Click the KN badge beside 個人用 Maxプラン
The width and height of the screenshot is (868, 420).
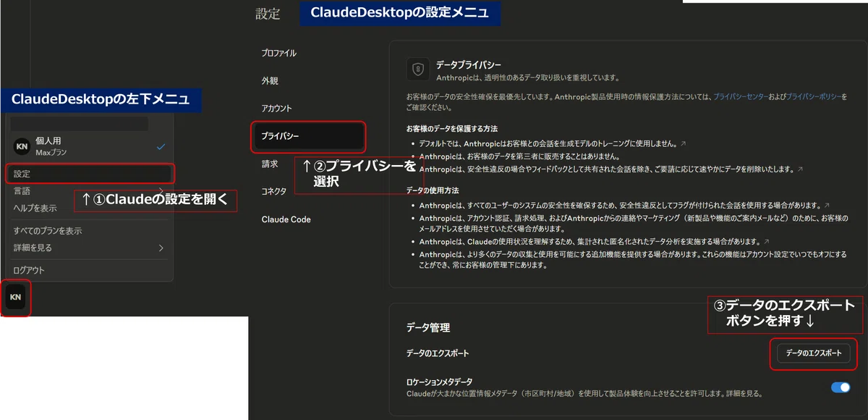pos(22,146)
